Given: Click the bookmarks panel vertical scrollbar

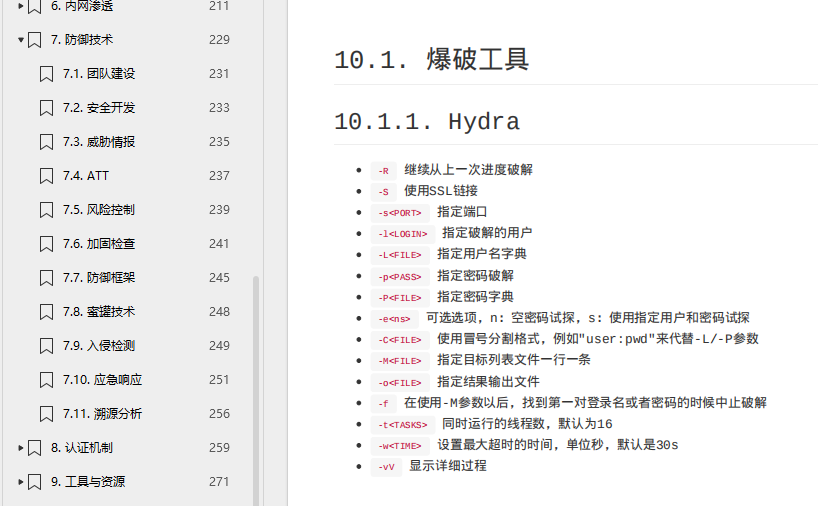Looking at the screenshot, I should pyautogui.click(x=256, y=390).
